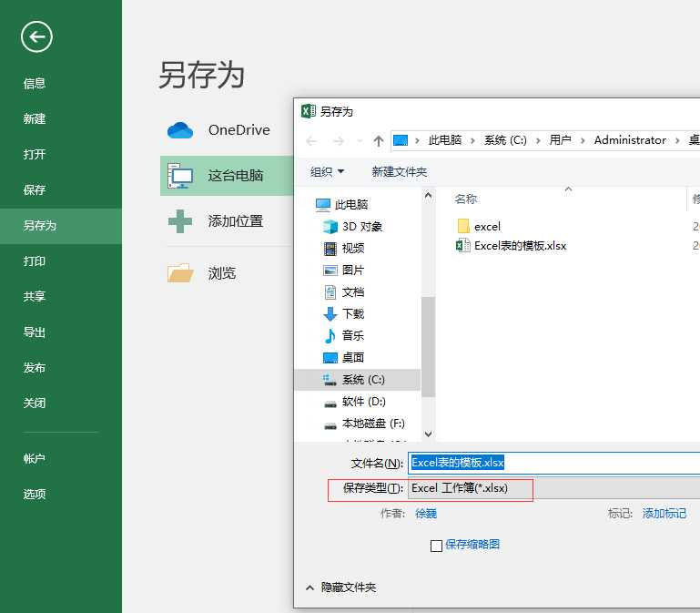
Task: Open 选项 in backstage menu
Action: (35, 495)
